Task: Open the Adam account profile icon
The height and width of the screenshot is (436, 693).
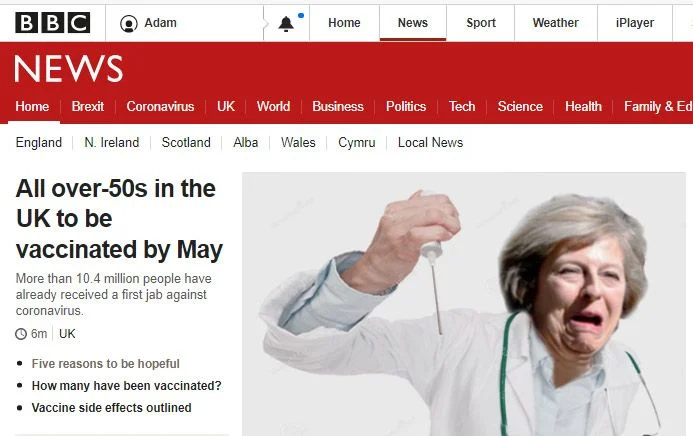Action: click(129, 23)
